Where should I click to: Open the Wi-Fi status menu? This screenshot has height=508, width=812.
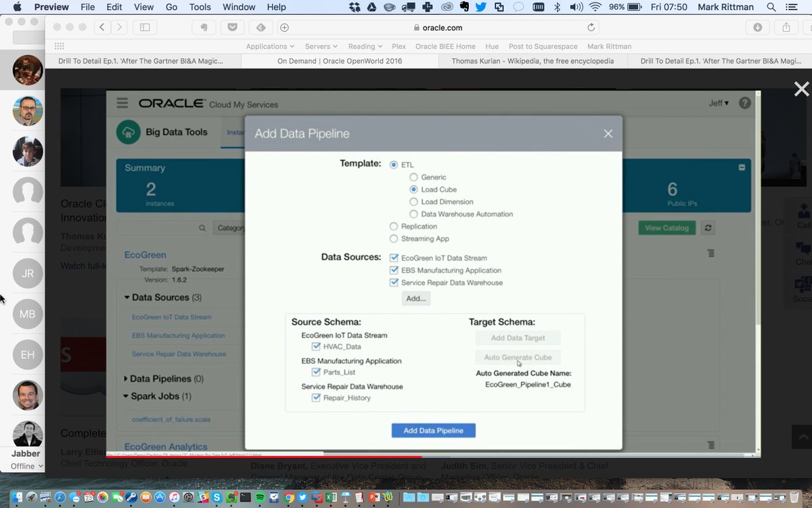(x=595, y=7)
